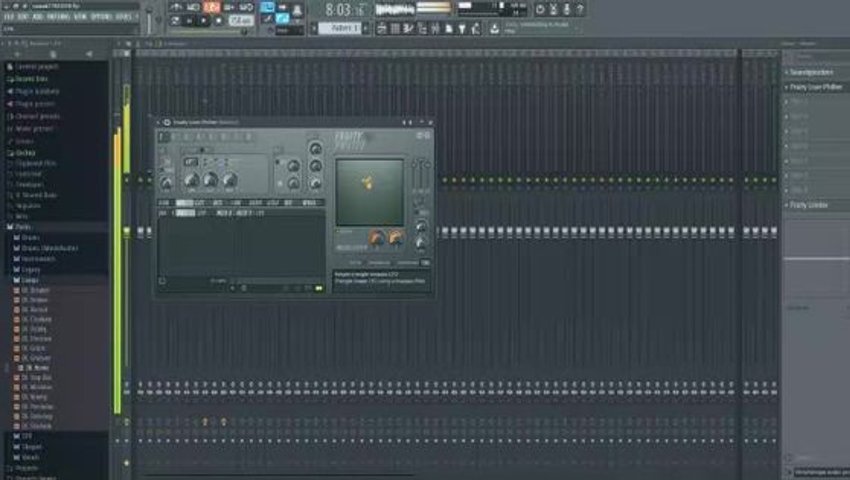Open the Pattern 1 selector dropdown

click(x=342, y=28)
